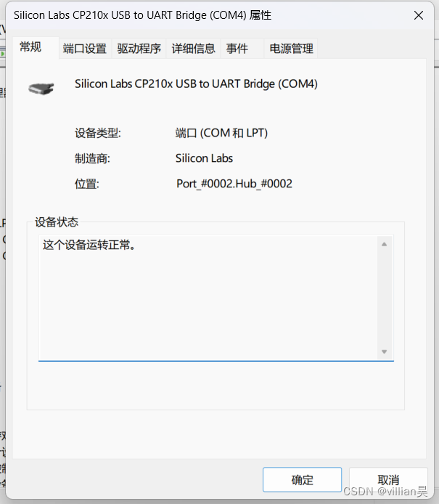Viewport: 439px width, 504px height.
Task: Open the 端口设置 tab
Action: click(x=85, y=49)
